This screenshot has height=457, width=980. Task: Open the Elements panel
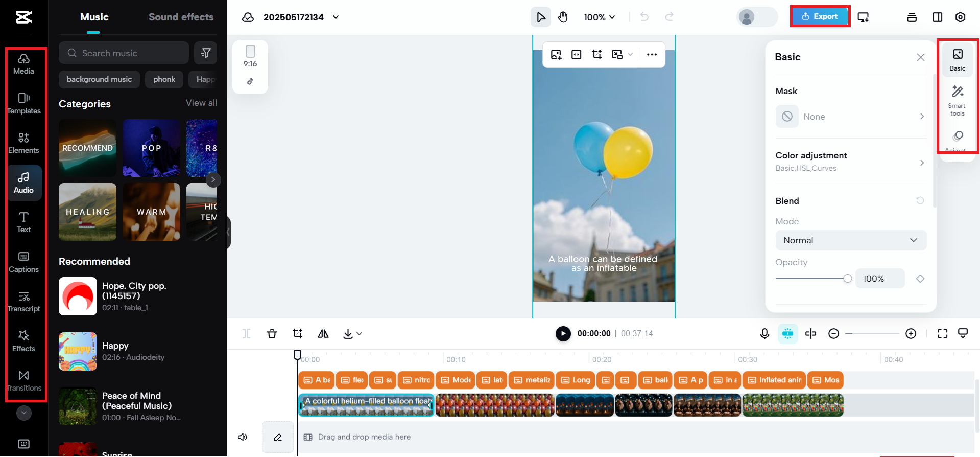pyautogui.click(x=23, y=143)
